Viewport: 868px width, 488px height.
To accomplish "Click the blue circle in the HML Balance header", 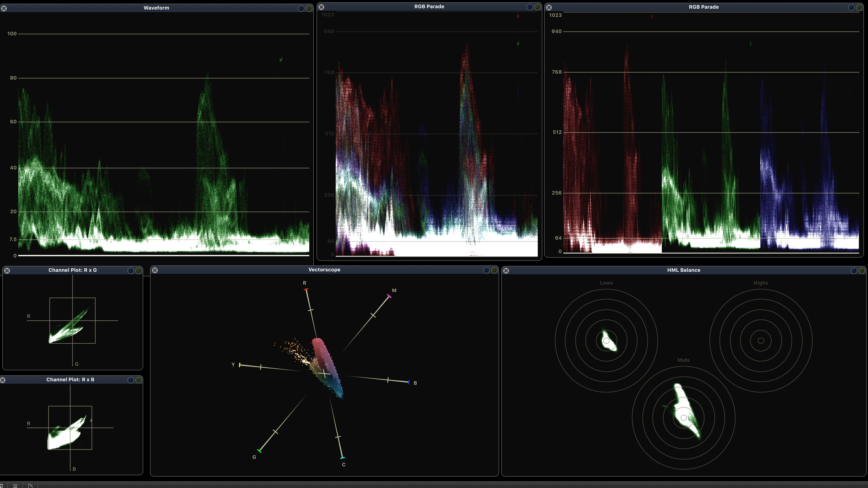I will (854, 270).
